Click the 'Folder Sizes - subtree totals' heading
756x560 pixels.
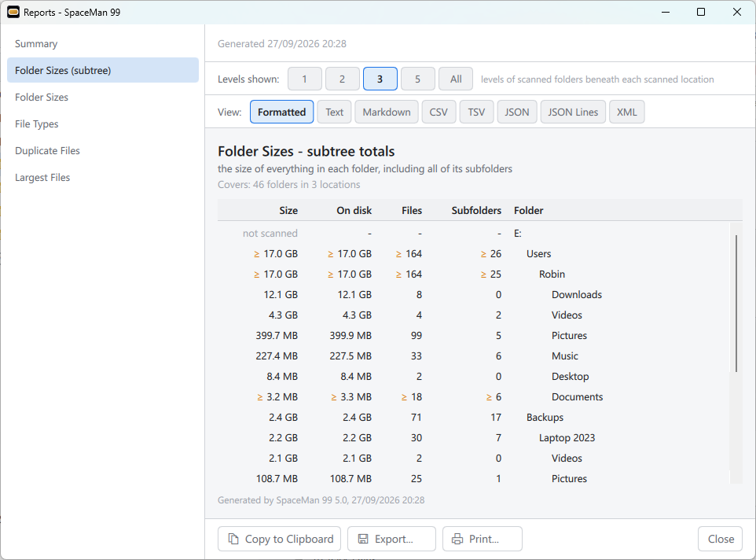[306, 152]
